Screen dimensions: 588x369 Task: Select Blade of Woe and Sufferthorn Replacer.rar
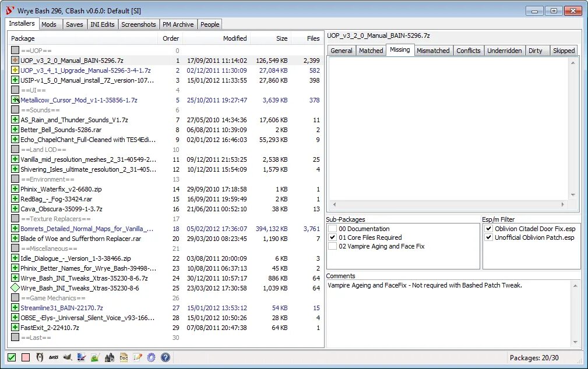click(x=80, y=238)
